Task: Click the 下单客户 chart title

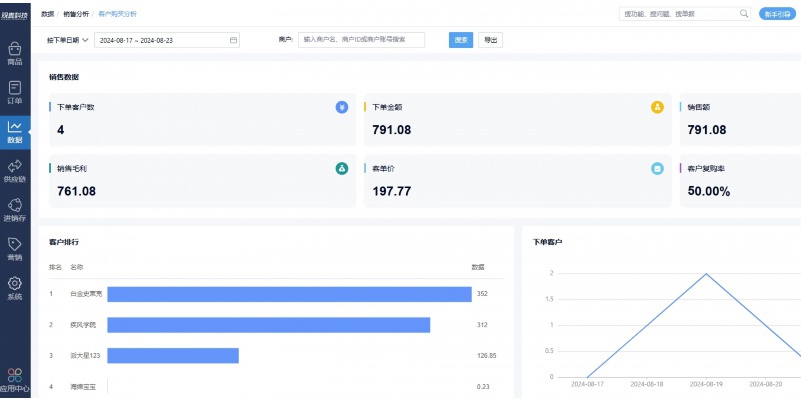Action: tap(548, 242)
